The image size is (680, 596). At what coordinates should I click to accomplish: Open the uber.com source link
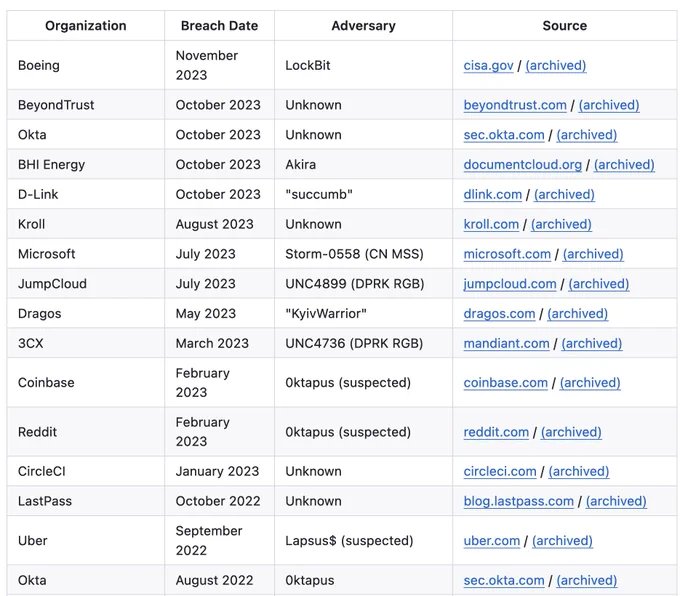tap(492, 541)
